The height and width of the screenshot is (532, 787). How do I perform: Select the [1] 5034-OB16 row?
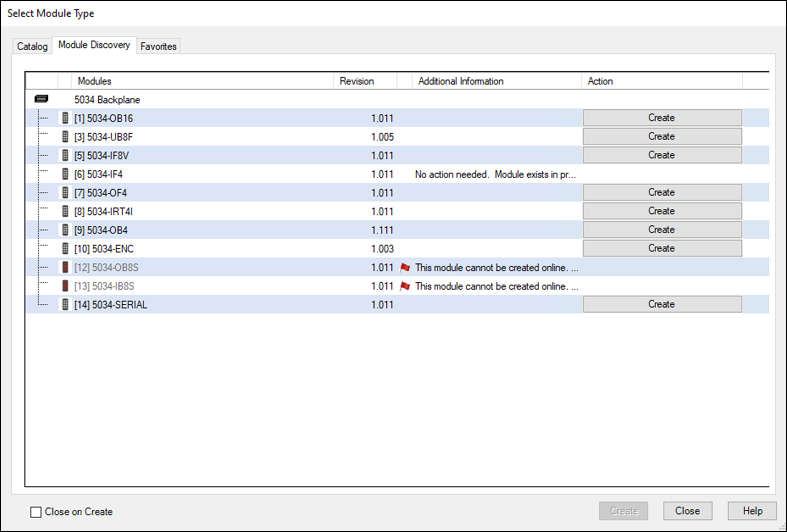click(398, 118)
